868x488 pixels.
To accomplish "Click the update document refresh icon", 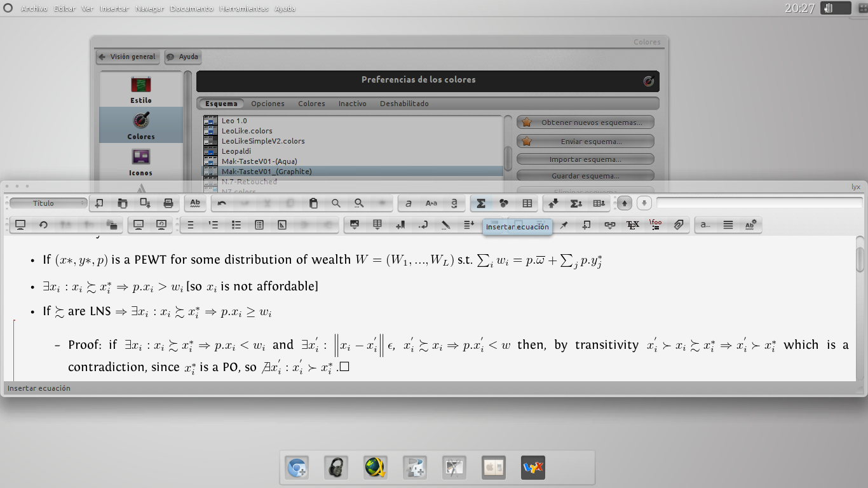I will (x=43, y=224).
